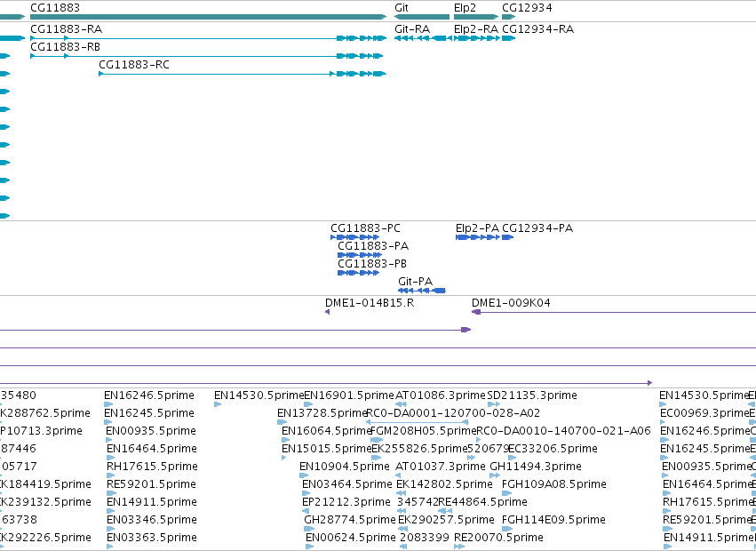
Task: Select the CG11883-PC protein label
Action: (x=365, y=228)
